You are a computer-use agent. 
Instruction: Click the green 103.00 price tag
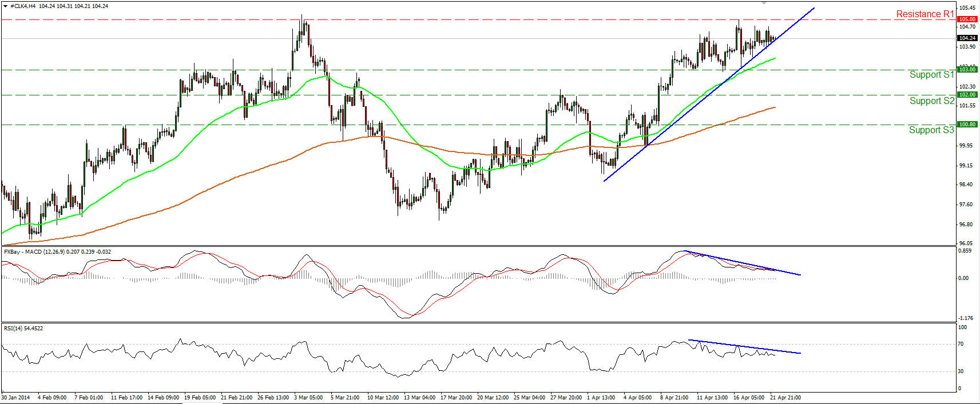pyautogui.click(x=967, y=69)
